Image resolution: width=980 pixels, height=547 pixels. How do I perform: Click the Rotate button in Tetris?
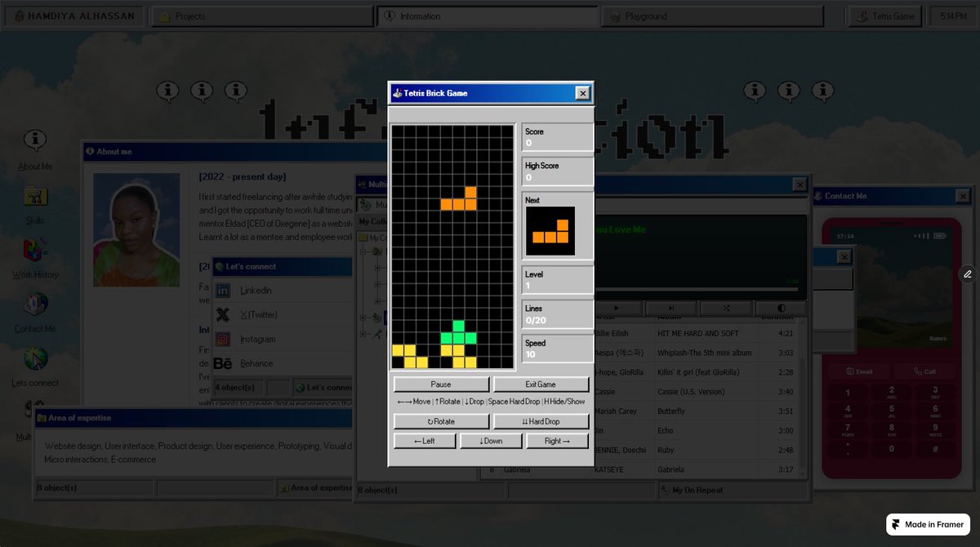coord(441,421)
